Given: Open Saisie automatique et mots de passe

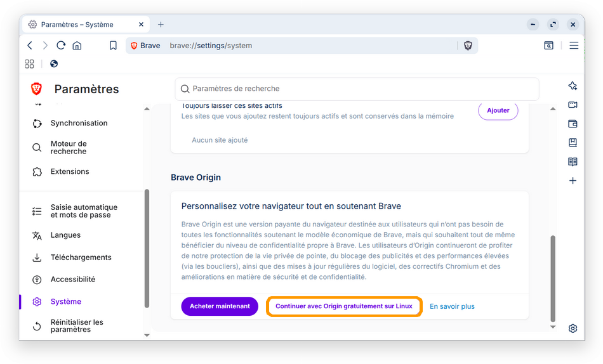Looking at the screenshot, I should [x=83, y=211].
